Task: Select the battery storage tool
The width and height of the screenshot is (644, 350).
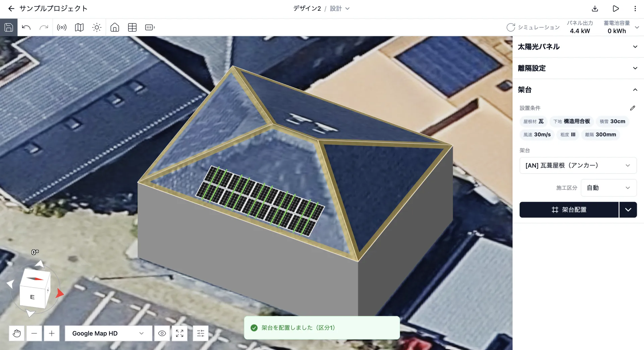Action: tap(150, 28)
